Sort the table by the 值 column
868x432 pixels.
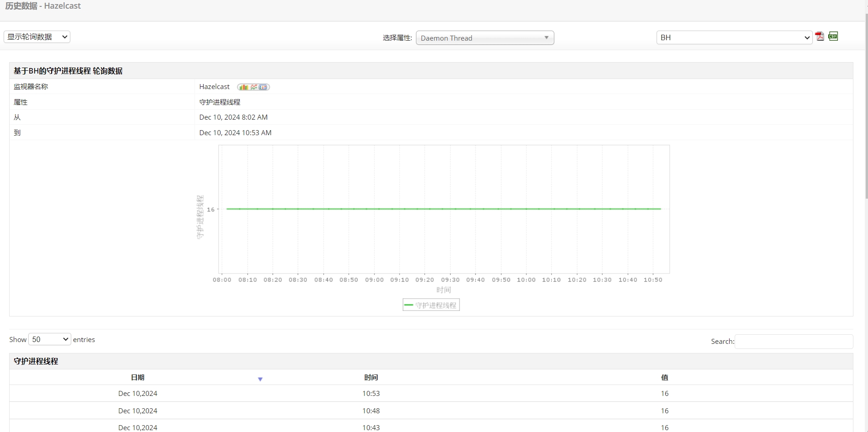pyautogui.click(x=664, y=378)
